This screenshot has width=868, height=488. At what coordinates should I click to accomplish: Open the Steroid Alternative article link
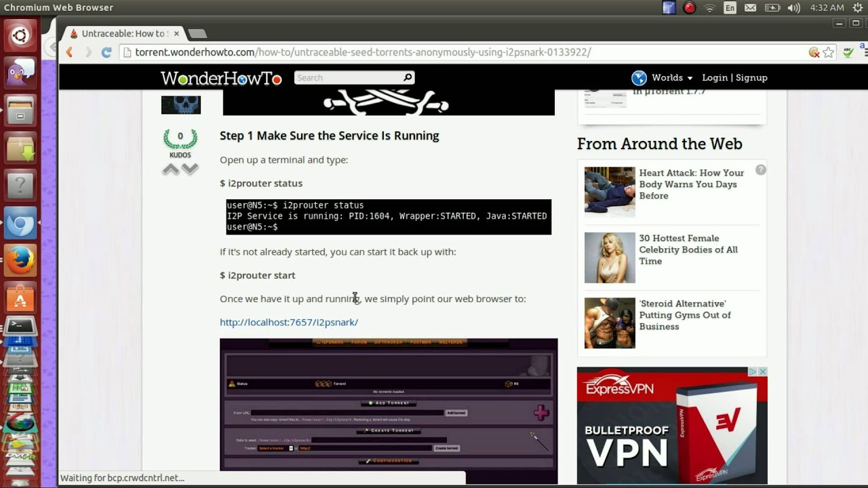(685, 315)
